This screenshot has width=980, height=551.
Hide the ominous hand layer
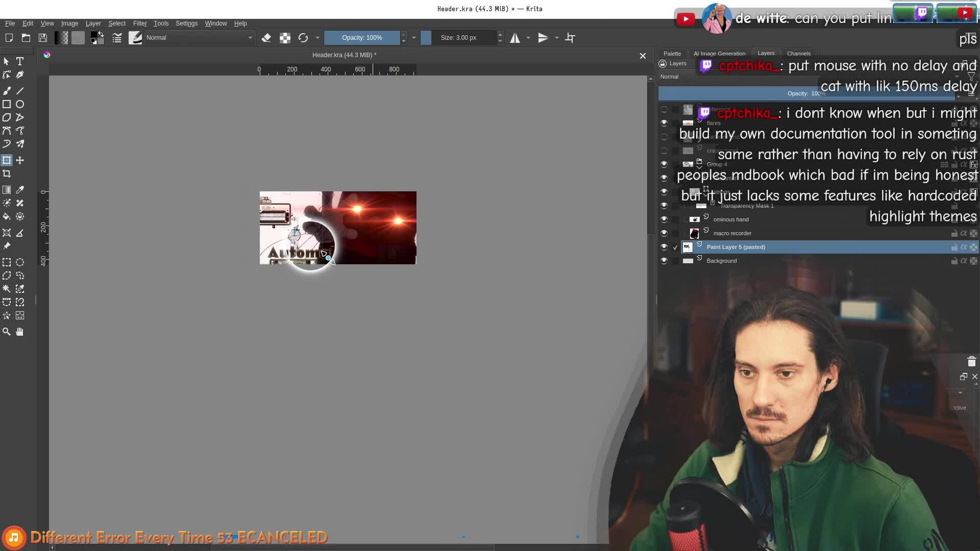point(664,219)
